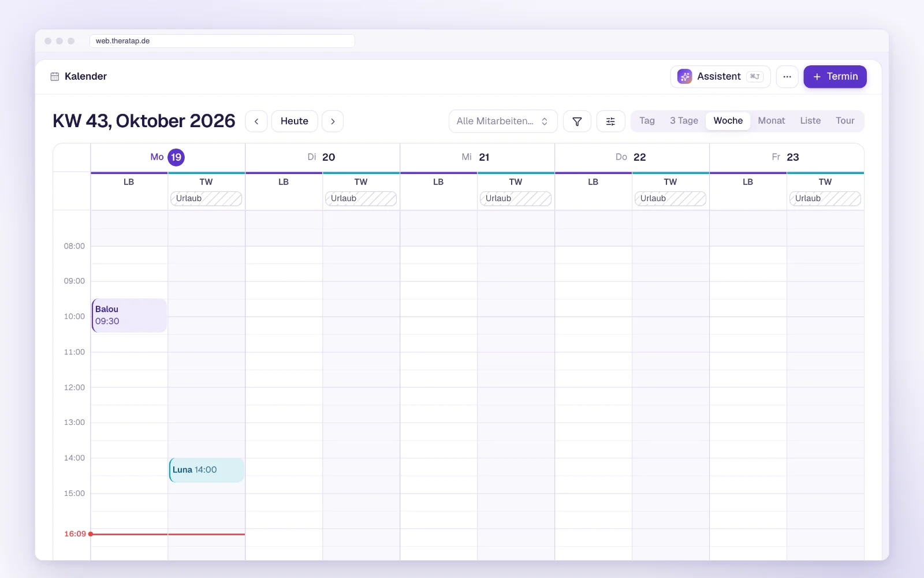Jump to today with Heute button

[x=295, y=121]
